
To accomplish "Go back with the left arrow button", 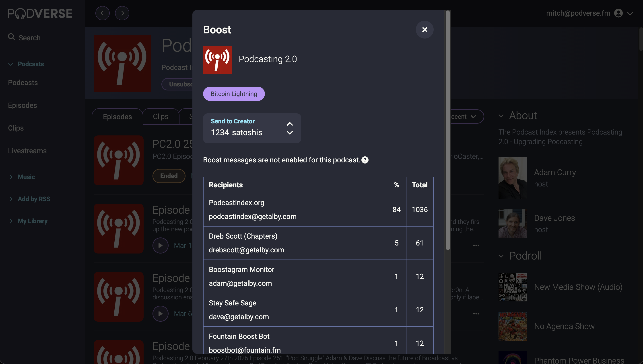I will [x=102, y=13].
